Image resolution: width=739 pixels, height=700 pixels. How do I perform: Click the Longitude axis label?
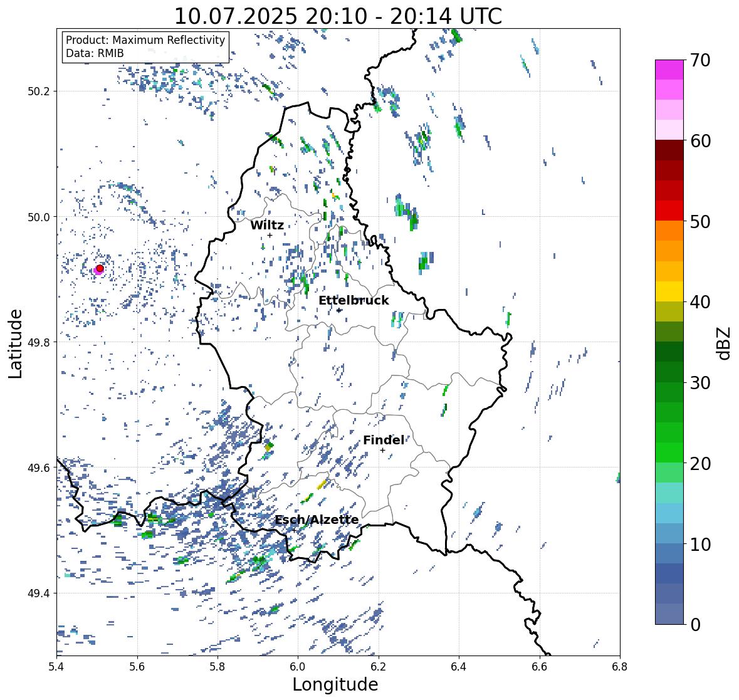pos(335,684)
